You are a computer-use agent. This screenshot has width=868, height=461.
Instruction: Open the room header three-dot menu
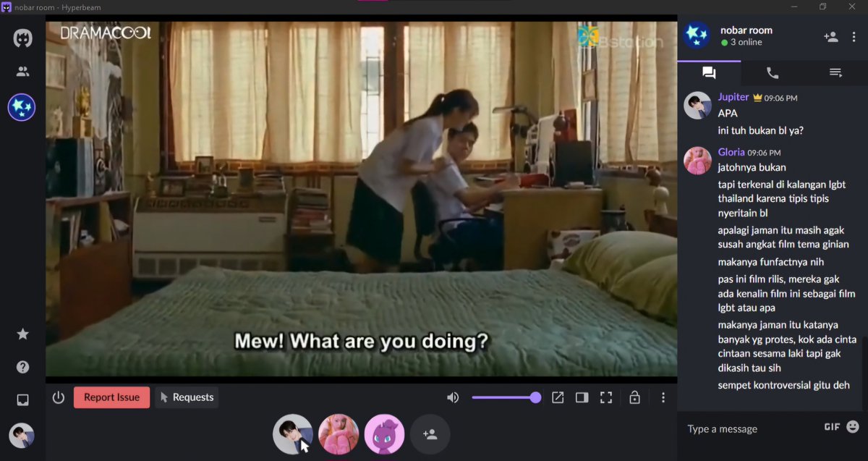[854, 37]
